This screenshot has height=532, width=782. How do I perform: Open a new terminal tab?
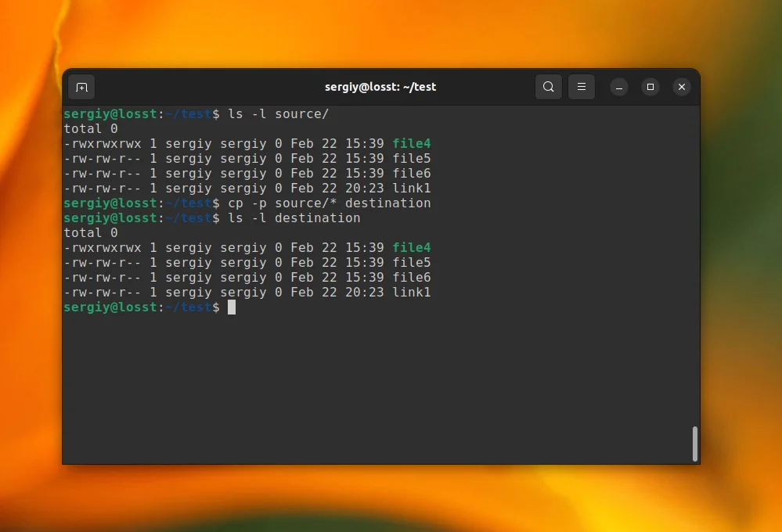81,87
